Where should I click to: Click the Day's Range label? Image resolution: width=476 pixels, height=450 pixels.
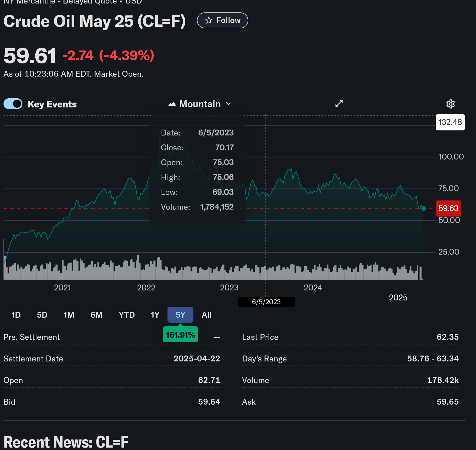(x=264, y=359)
